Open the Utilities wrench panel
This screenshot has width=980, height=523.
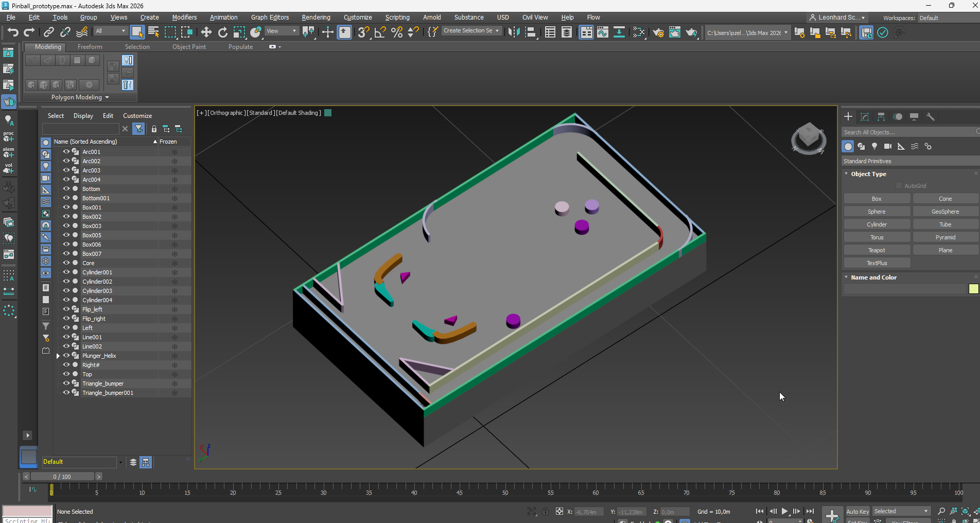pyautogui.click(x=930, y=117)
